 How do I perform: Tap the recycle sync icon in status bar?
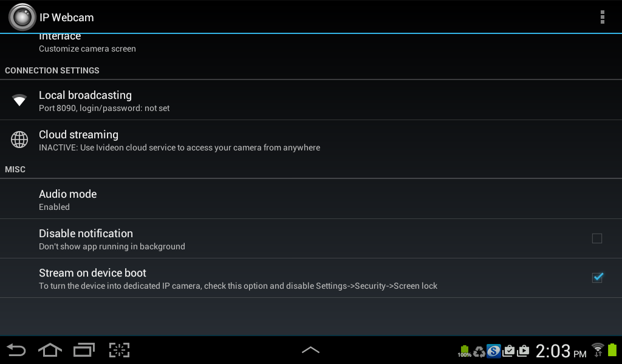tap(479, 351)
